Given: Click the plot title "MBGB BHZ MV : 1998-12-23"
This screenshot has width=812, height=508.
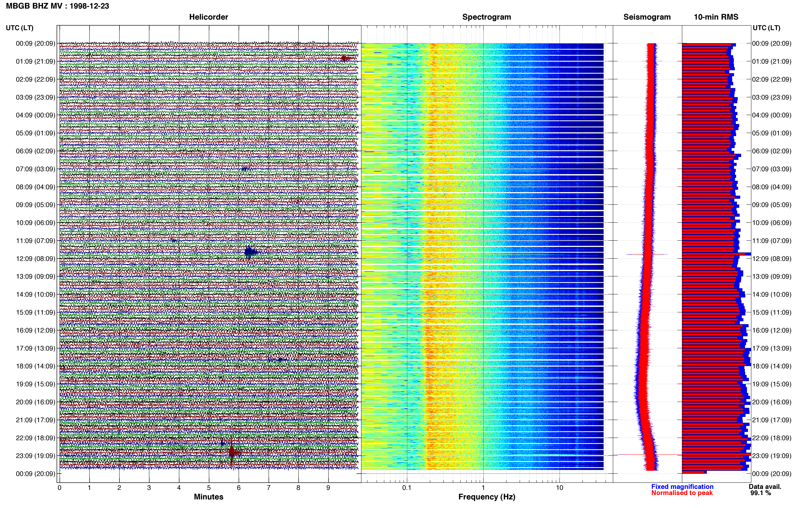Looking at the screenshot, I should (57, 6).
